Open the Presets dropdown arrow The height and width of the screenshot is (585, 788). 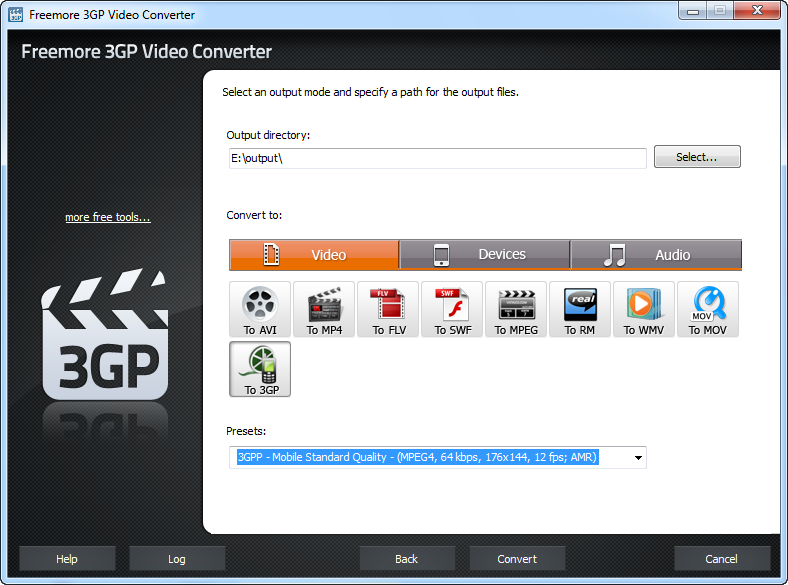638,458
